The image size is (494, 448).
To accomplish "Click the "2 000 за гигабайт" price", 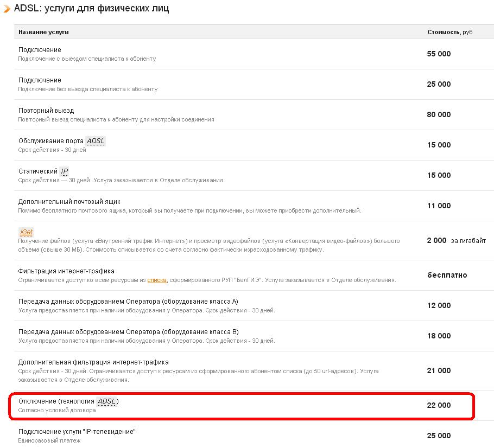I will tap(456, 240).
